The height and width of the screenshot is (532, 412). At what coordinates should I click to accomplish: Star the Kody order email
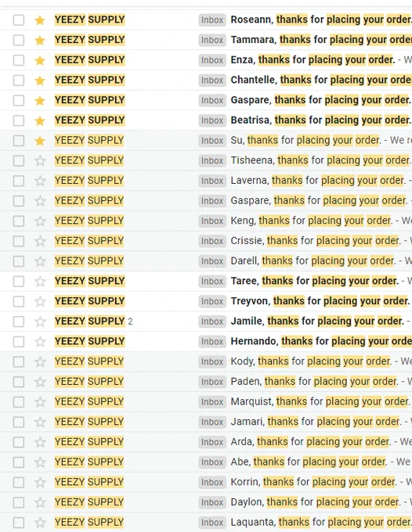40,361
